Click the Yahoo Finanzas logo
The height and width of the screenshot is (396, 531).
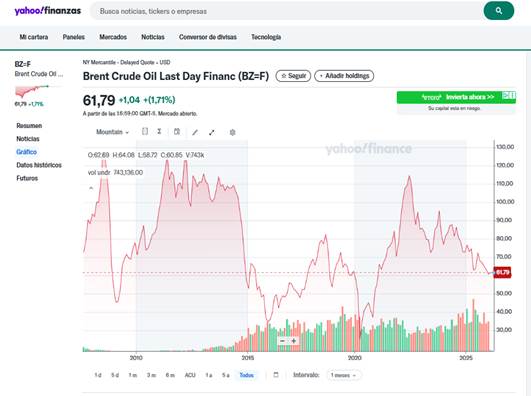coord(48,11)
